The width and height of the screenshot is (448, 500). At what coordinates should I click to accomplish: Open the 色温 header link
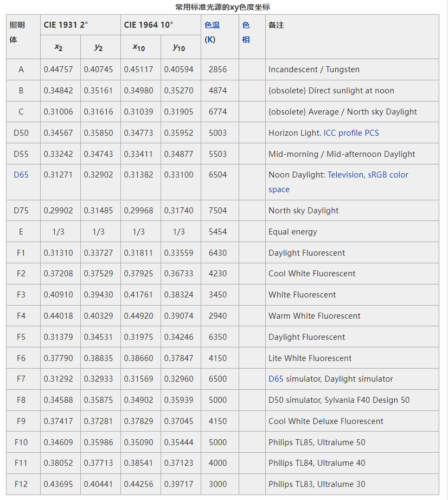pos(212,26)
